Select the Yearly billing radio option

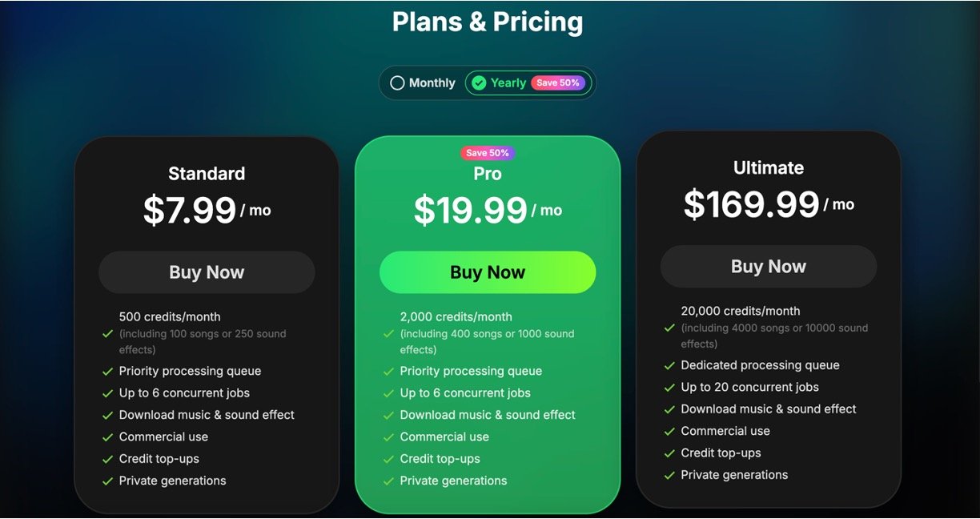point(479,83)
